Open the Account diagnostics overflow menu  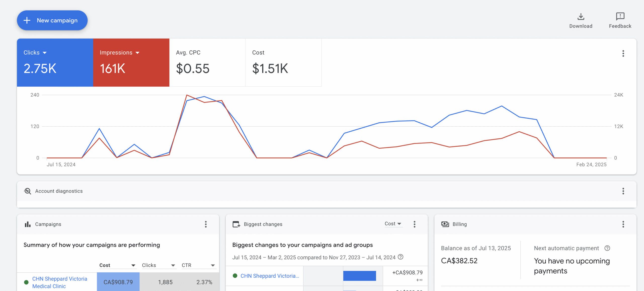click(x=623, y=191)
